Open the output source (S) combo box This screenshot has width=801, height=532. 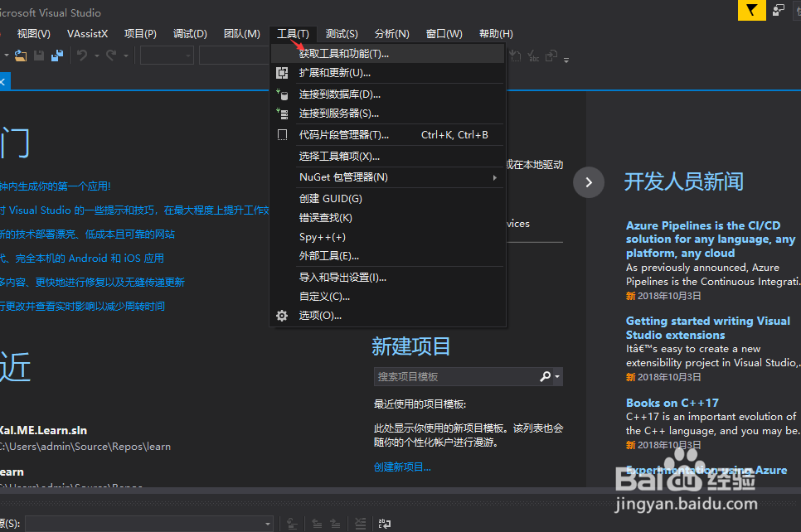click(x=149, y=524)
